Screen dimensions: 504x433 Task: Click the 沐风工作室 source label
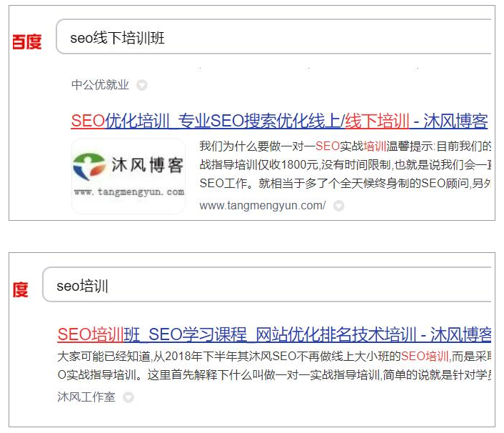pyautogui.click(x=86, y=397)
